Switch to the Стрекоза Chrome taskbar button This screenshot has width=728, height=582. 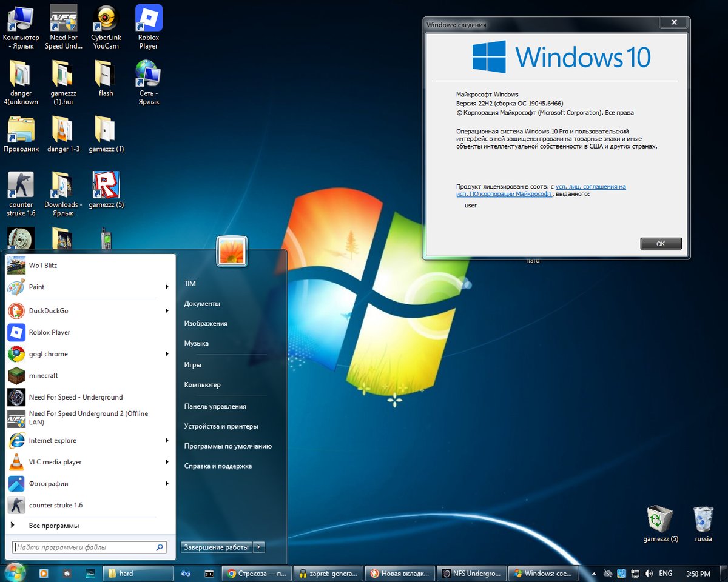click(256, 573)
